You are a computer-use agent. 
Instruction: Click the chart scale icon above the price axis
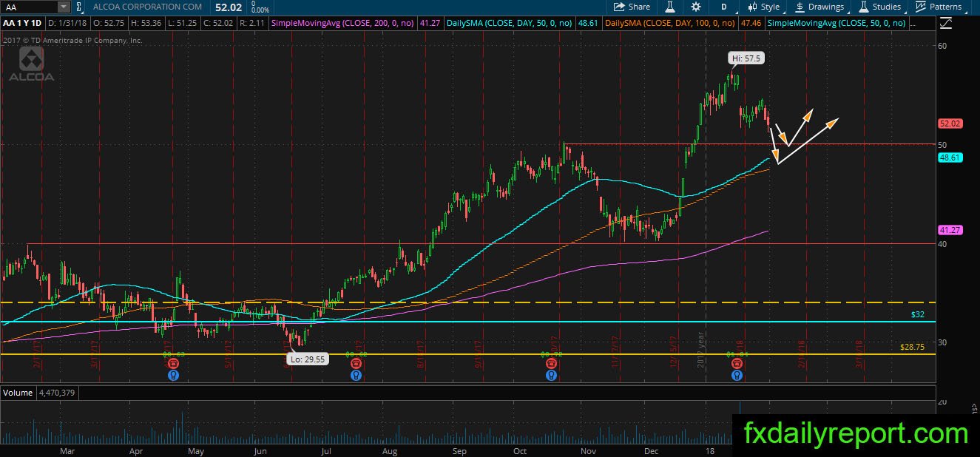click(x=944, y=24)
